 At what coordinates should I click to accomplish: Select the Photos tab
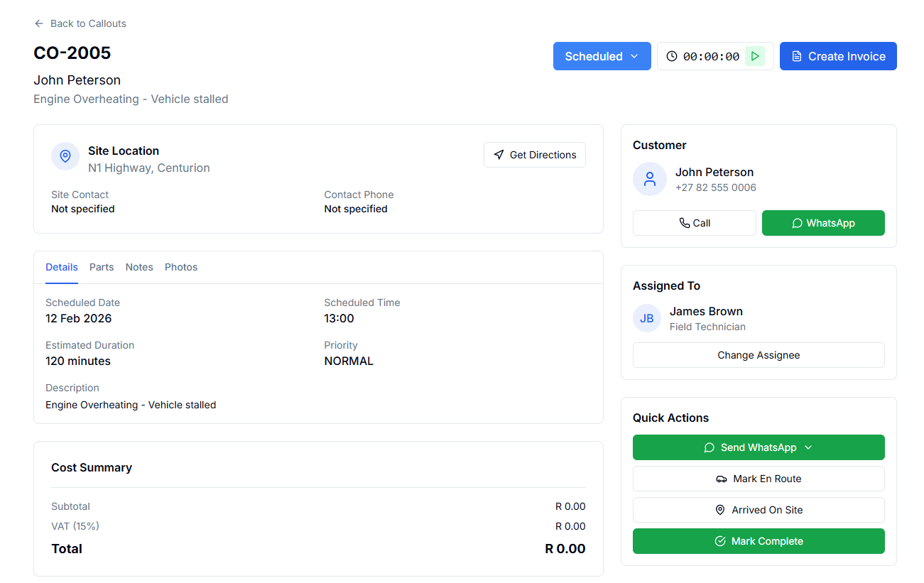[181, 267]
